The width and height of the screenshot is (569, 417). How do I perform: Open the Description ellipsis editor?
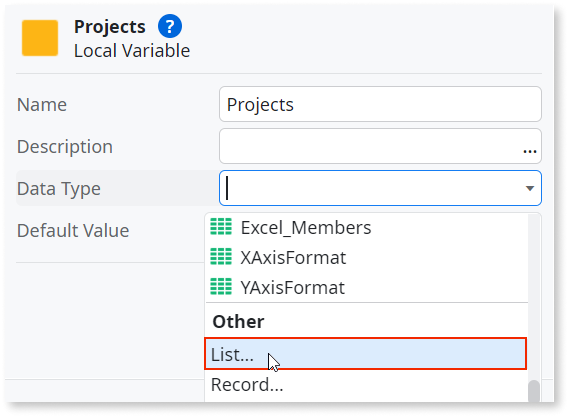pos(530,150)
